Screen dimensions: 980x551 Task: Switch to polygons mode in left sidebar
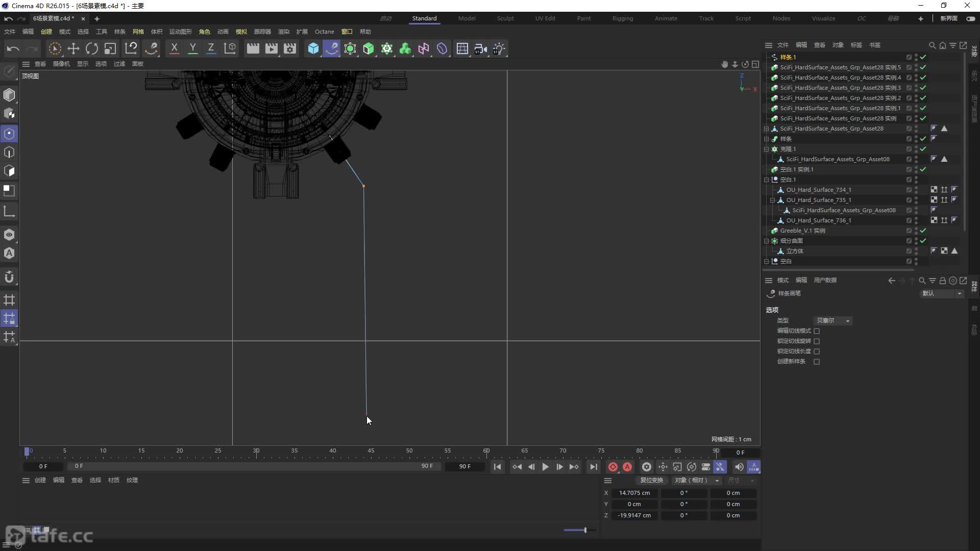point(9,171)
